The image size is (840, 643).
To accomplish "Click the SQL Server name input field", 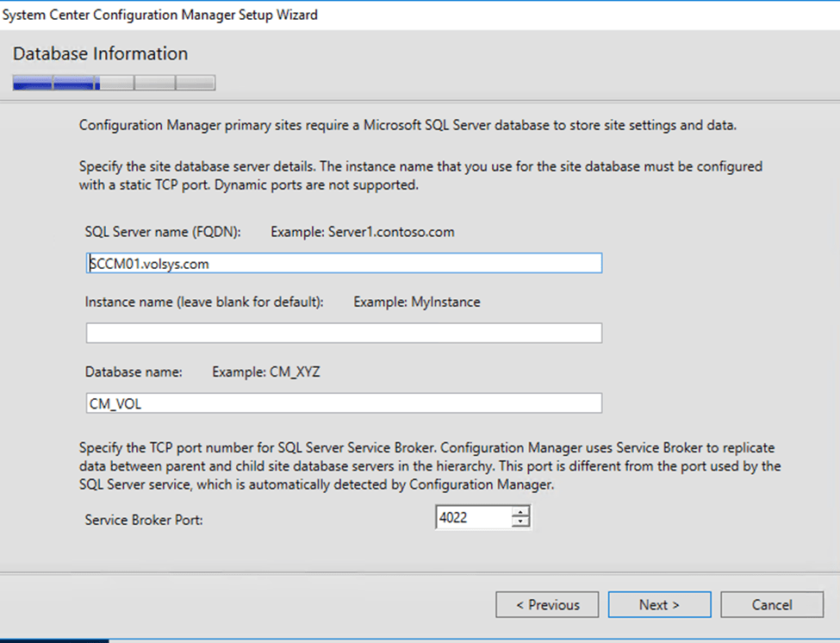I will (343, 264).
